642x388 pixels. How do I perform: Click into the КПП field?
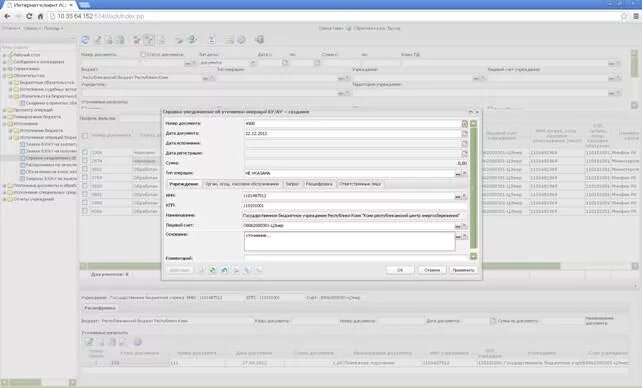click(355, 206)
